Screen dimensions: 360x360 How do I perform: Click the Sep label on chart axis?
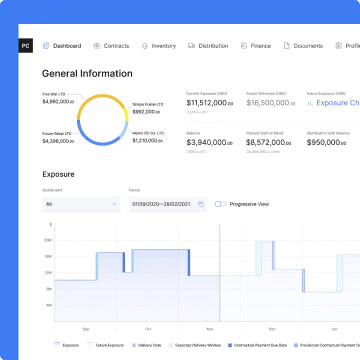coord(86,329)
